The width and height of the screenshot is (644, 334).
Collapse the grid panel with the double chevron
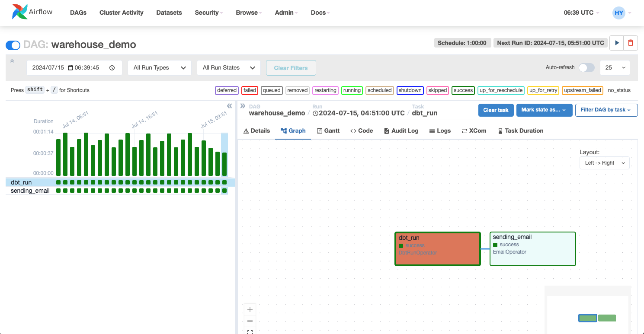(230, 106)
